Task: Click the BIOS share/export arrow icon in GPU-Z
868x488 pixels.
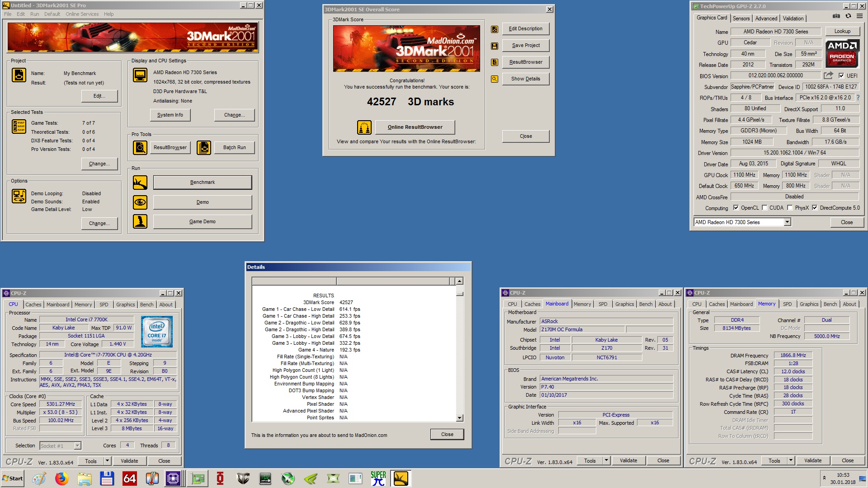Action: coord(828,75)
